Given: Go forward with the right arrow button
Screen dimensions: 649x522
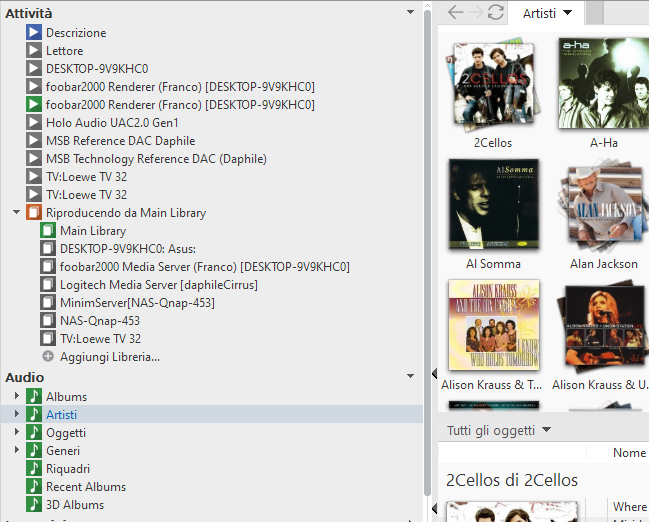Looking at the screenshot, I should coord(476,12).
